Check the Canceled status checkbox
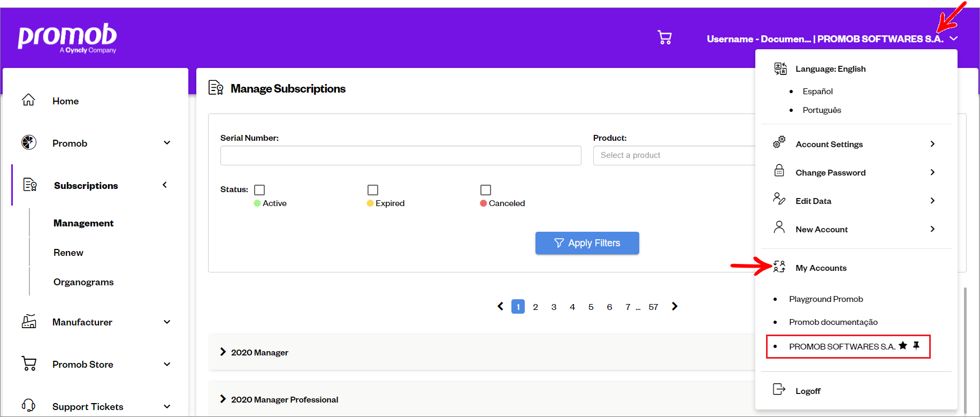980x417 pixels. pyautogui.click(x=486, y=190)
